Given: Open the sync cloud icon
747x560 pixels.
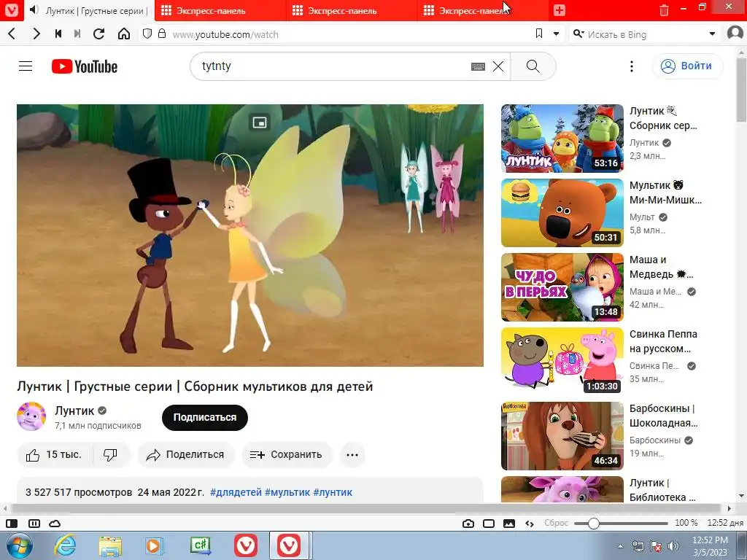Looking at the screenshot, I should coord(55,524).
